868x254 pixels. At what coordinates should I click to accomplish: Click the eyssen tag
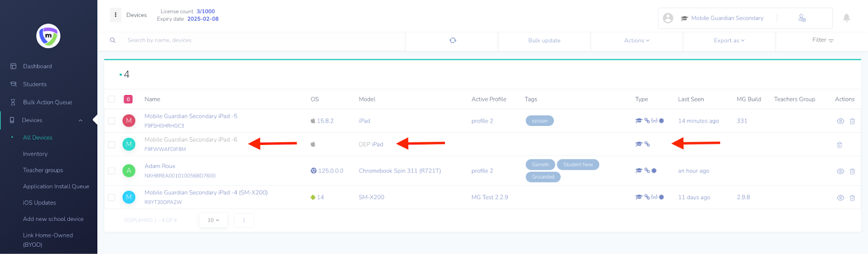pyautogui.click(x=540, y=120)
